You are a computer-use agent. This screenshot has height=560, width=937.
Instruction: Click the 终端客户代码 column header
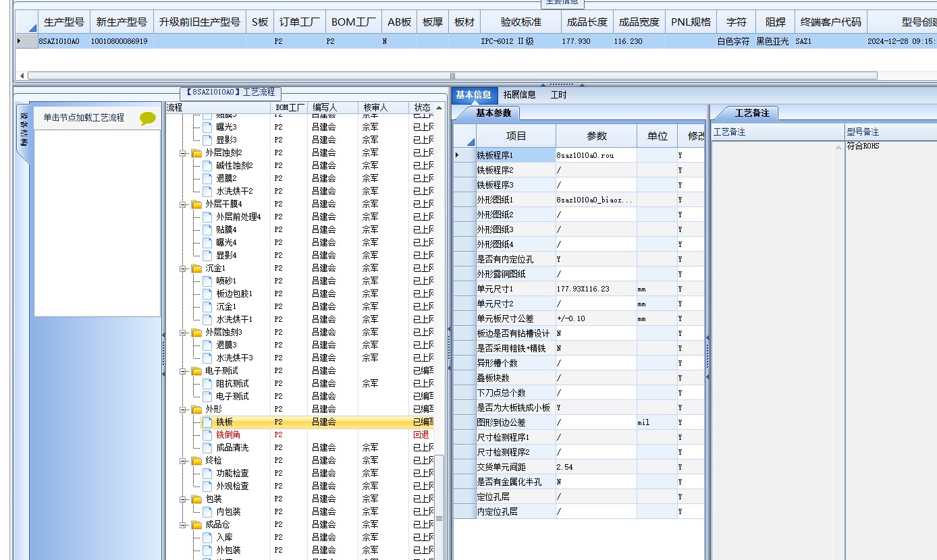point(830,22)
